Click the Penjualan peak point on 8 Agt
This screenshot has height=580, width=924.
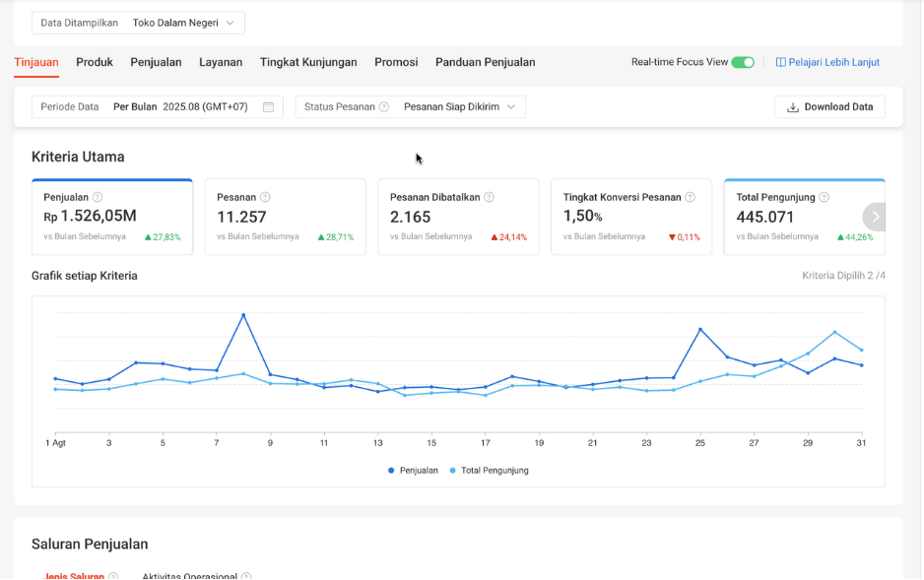point(243,315)
